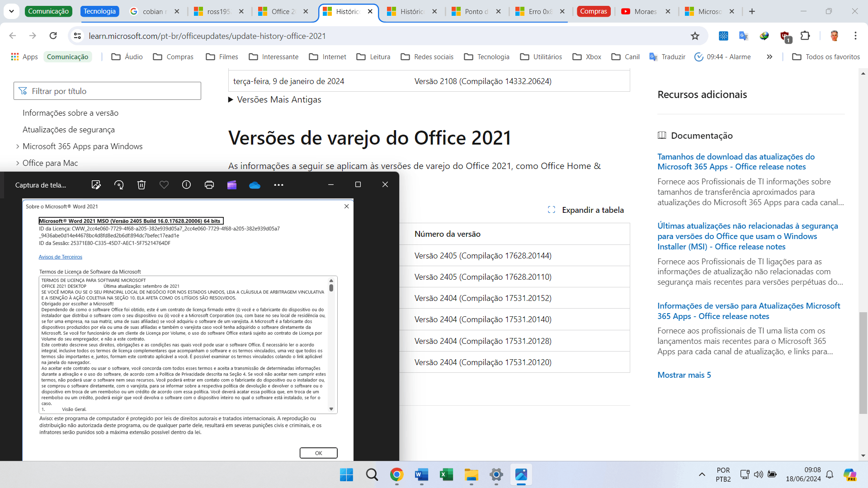Open the notifications bell in taskbar
This screenshot has width=868, height=488.
click(830, 474)
